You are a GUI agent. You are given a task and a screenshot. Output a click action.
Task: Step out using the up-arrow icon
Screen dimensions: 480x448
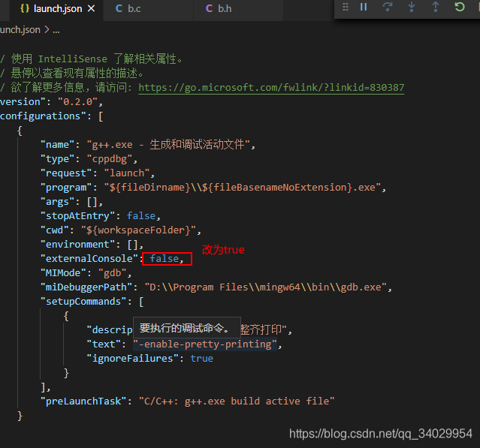[x=436, y=7]
